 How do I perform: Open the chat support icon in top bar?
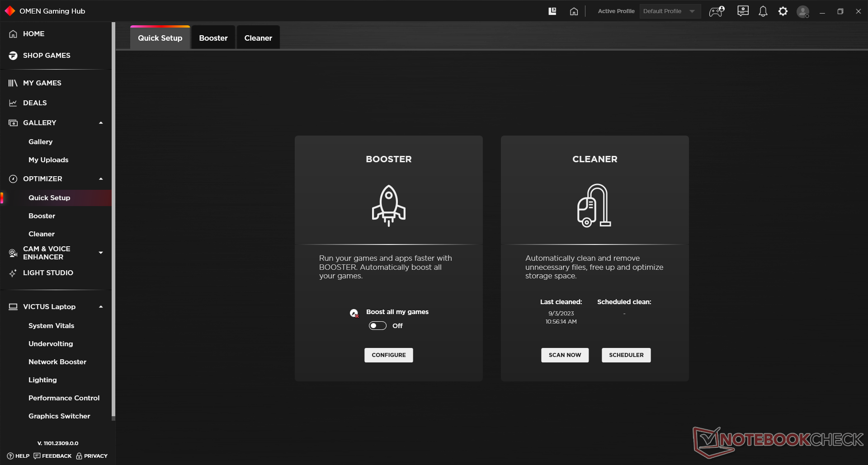pyautogui.click(x=743, y=11)
